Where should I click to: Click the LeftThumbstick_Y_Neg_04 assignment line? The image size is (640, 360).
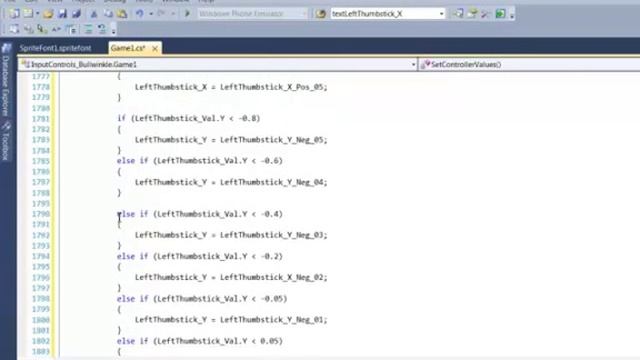pos(231,182)
